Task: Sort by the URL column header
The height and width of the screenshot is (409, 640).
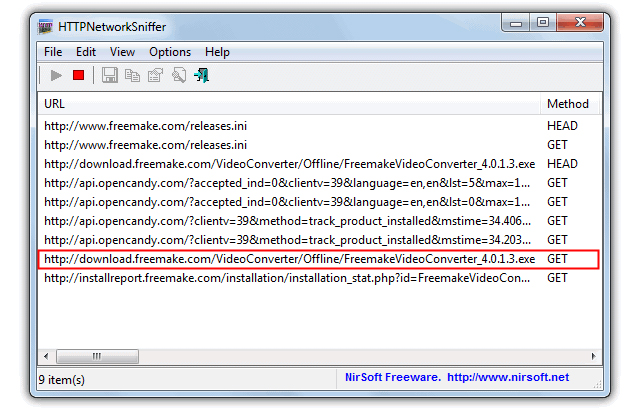Action: (289, 104)
